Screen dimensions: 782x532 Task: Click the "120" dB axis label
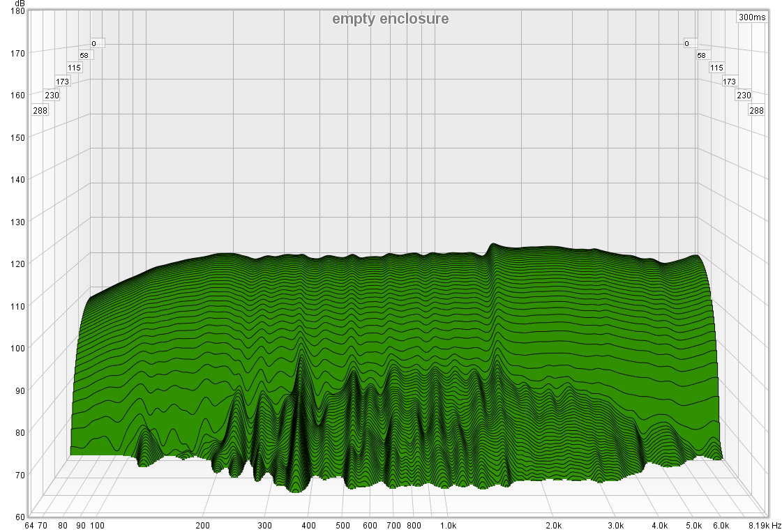(17, 264)
